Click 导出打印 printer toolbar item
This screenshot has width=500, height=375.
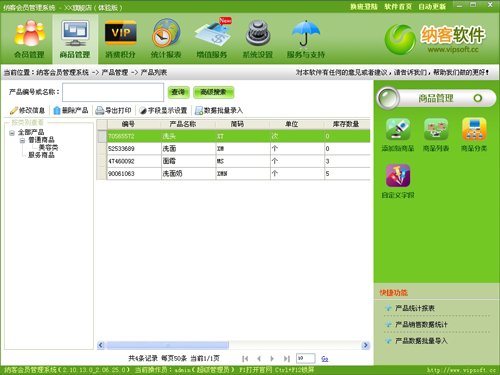pos(113,110)
